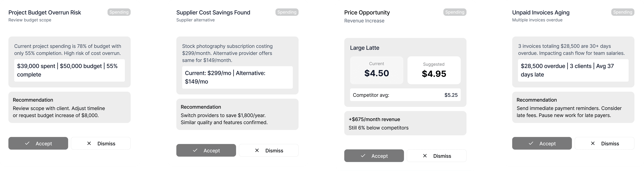Click X icon on Price Opportunity Dismiss
The height and width of the screenshot is (171, 644).
pos(425,156)
